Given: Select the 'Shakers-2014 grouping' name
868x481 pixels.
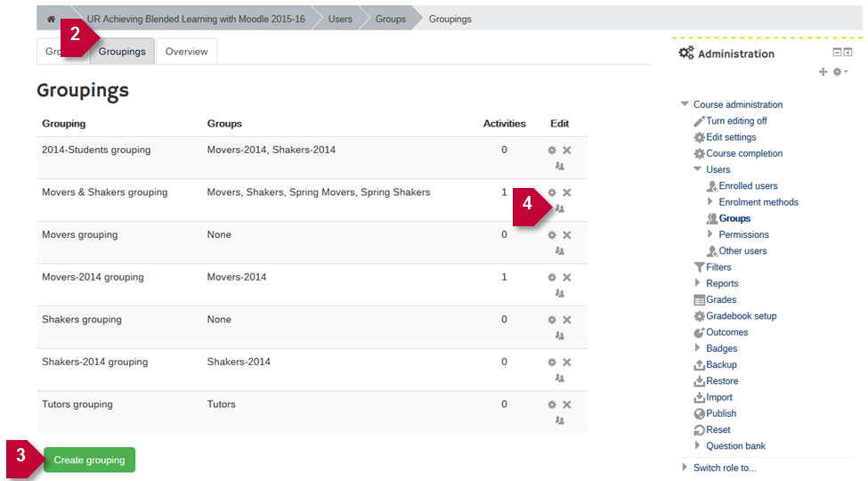Looking at the screenshot, I should pos(94,362).
